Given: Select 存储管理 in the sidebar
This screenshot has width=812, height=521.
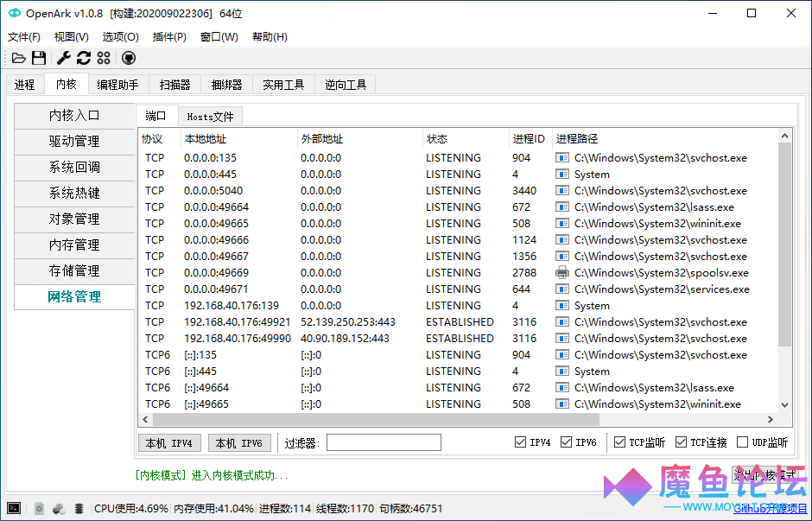Looking at the screenshot, I should pos(74,270).
